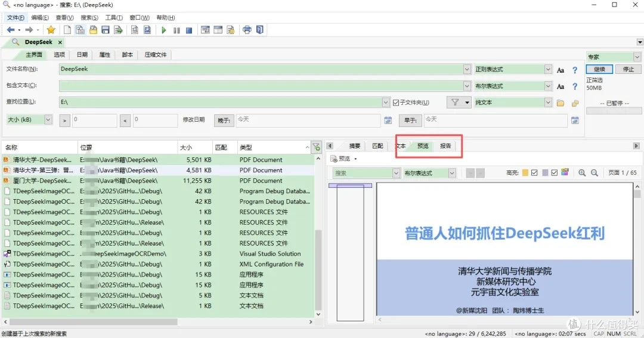644x338 pixels.
Task: Open the preview 搜索 box dropdown
Action: click(396, 173)
